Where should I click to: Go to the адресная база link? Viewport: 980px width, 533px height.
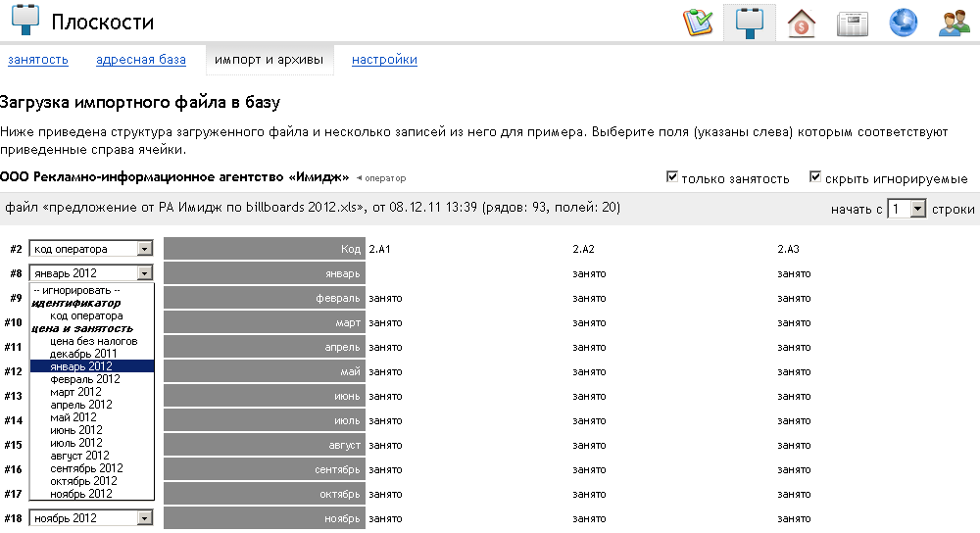pyautogui.click(x=140, y=60)
